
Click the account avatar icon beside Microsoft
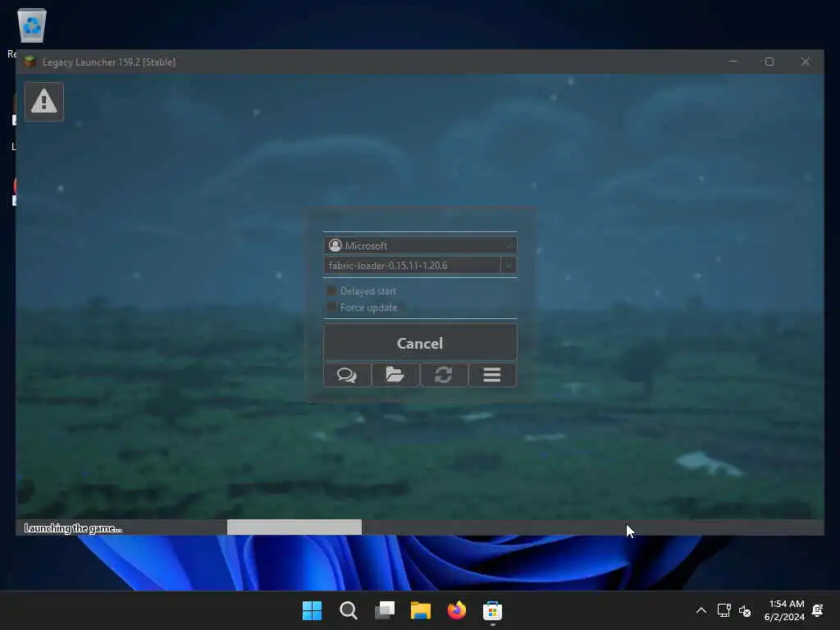(x=336, y=245)
